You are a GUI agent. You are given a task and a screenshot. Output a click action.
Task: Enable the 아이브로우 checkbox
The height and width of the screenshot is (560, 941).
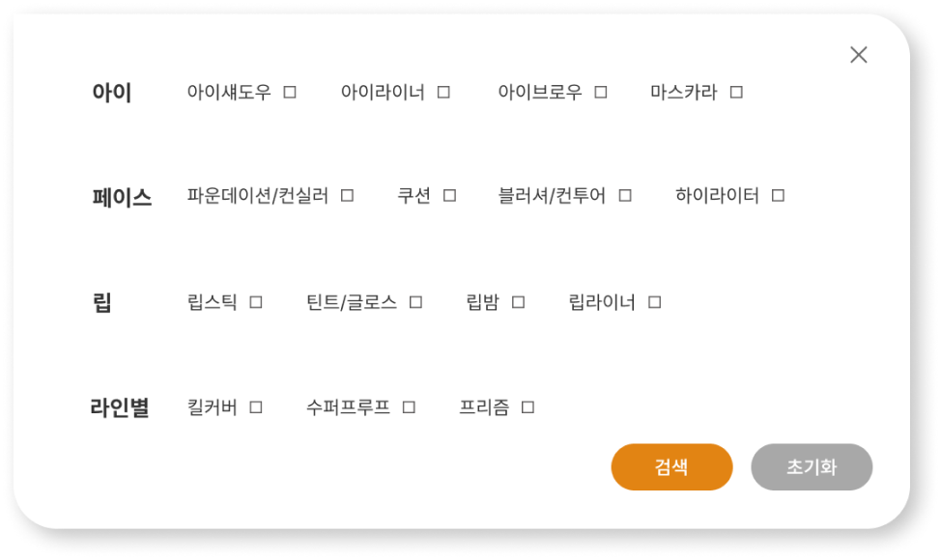(x=601, y=92)
